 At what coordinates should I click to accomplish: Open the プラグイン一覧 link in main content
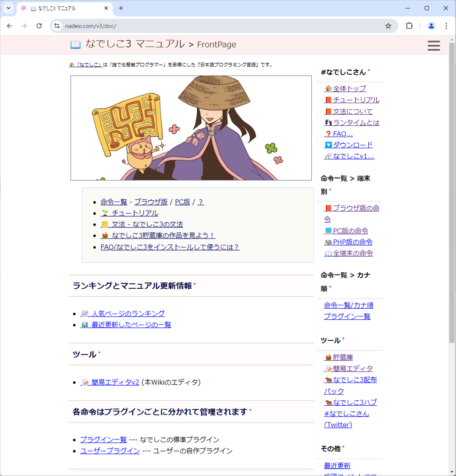[x=103, y=439]
